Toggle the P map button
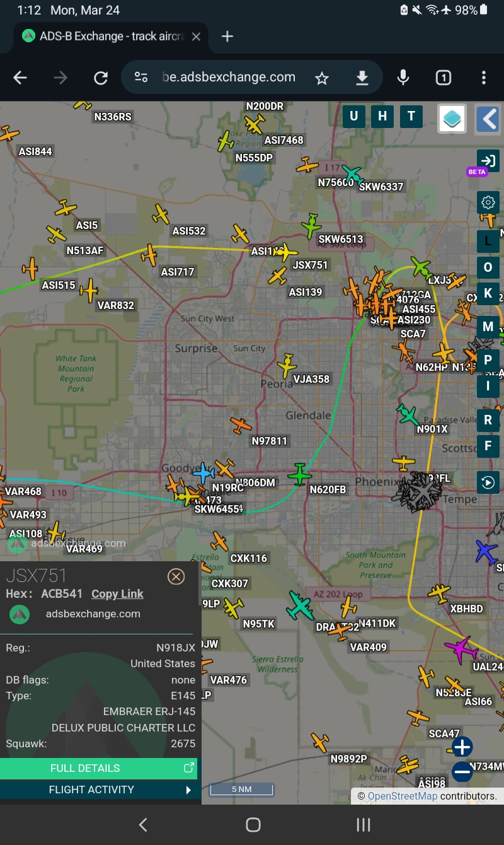The width and height of the screenshot is (504, 845). 488,360
